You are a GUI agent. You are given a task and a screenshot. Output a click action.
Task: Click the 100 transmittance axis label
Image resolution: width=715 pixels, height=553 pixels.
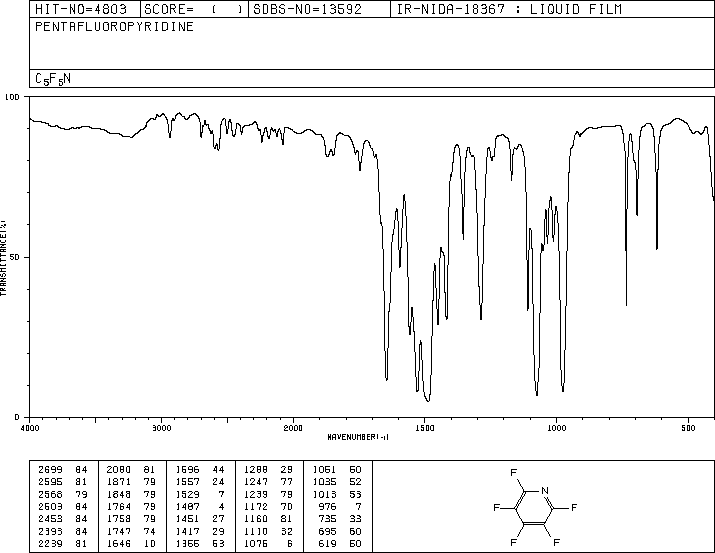click(12, 97)
